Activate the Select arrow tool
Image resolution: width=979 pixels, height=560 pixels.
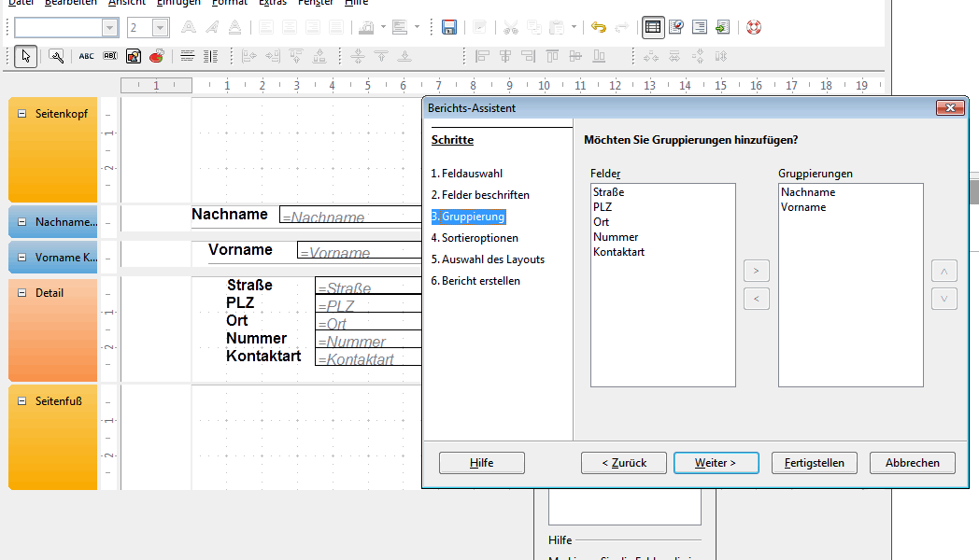click(25, 57)
